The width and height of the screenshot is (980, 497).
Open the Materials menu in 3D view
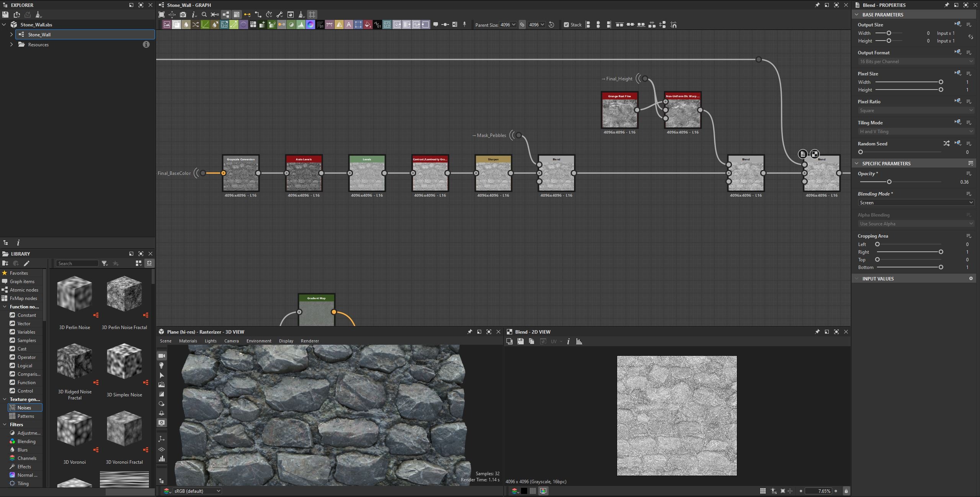(x=188, y=341)
